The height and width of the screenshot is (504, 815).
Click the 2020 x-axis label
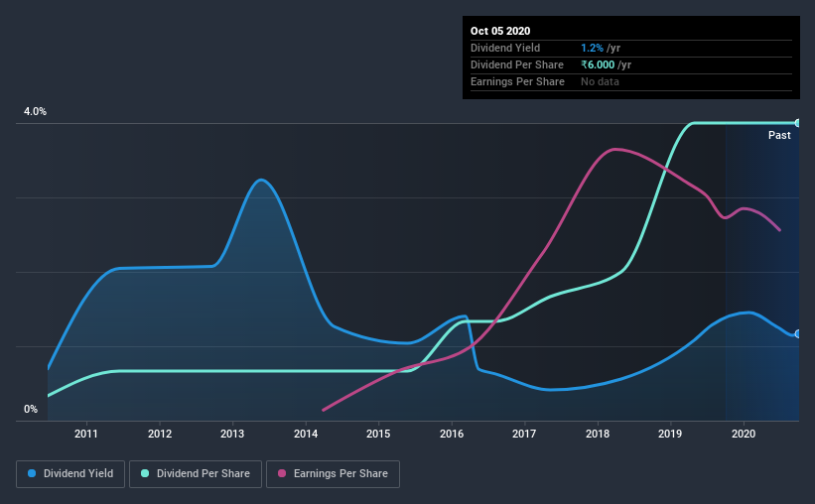coord(744,434)
